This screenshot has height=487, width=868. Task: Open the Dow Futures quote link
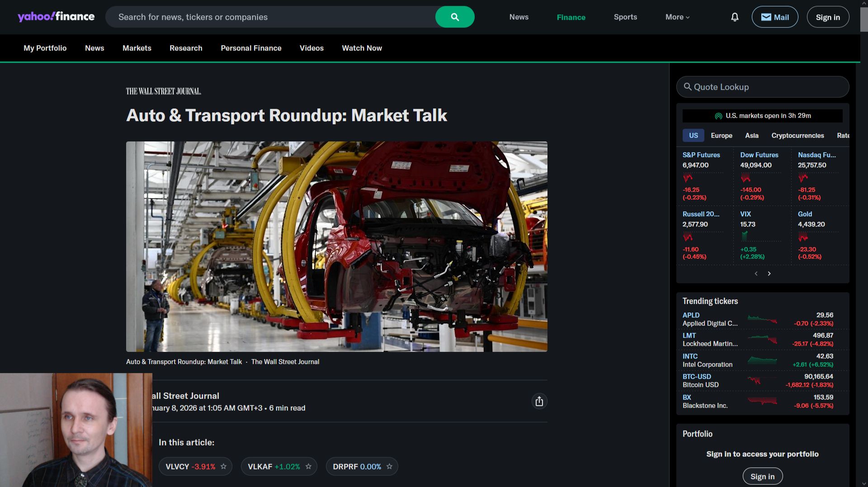[759, 155]
